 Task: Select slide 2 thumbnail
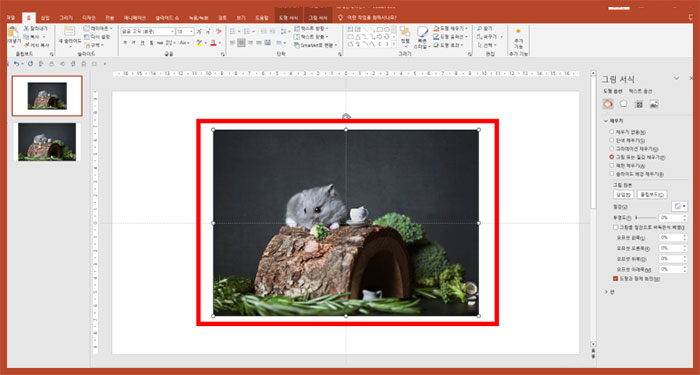click(47, 142)
